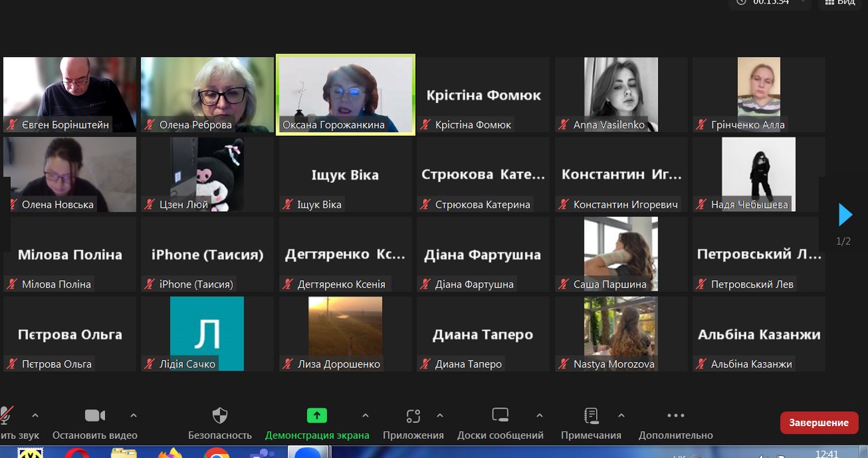Click the Дополнительно three-dots icon

coord(675,415)
